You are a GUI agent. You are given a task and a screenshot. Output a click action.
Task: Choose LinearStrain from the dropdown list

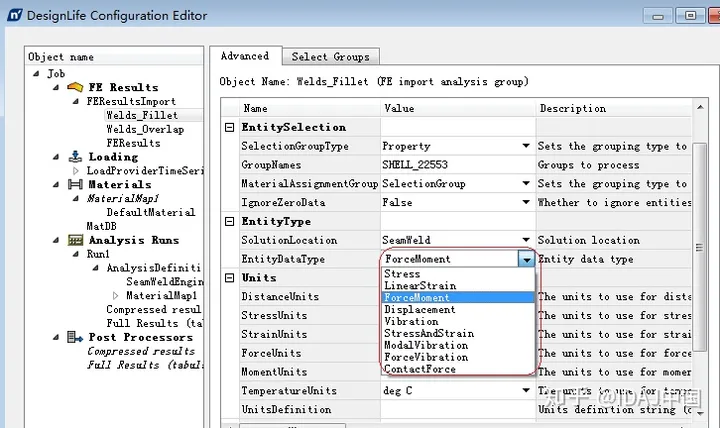tap(458, 286)
